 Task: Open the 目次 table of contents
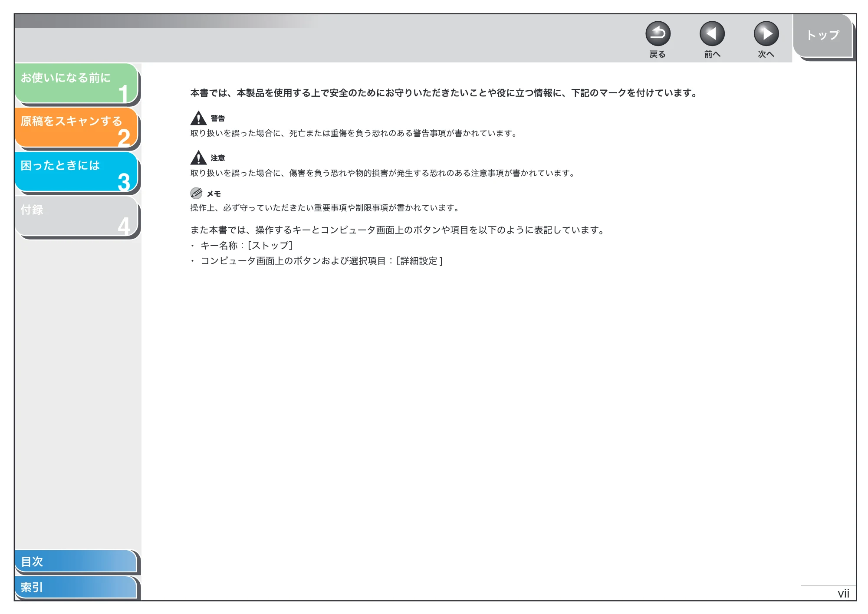[76, 561]
